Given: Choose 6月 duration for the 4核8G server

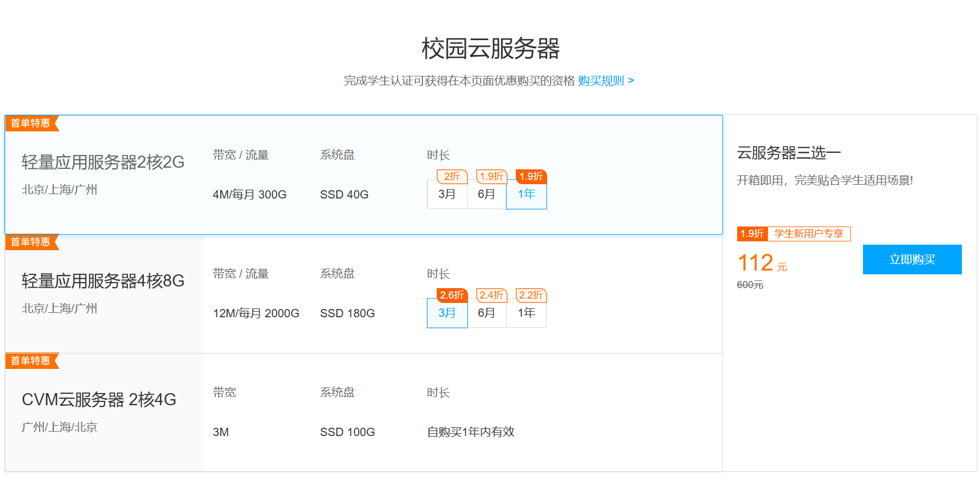Looking at the screenshot, I should tap(487, 313).
